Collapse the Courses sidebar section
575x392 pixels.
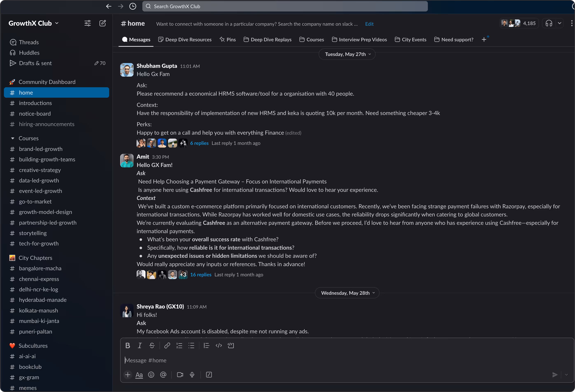[13, 138]
